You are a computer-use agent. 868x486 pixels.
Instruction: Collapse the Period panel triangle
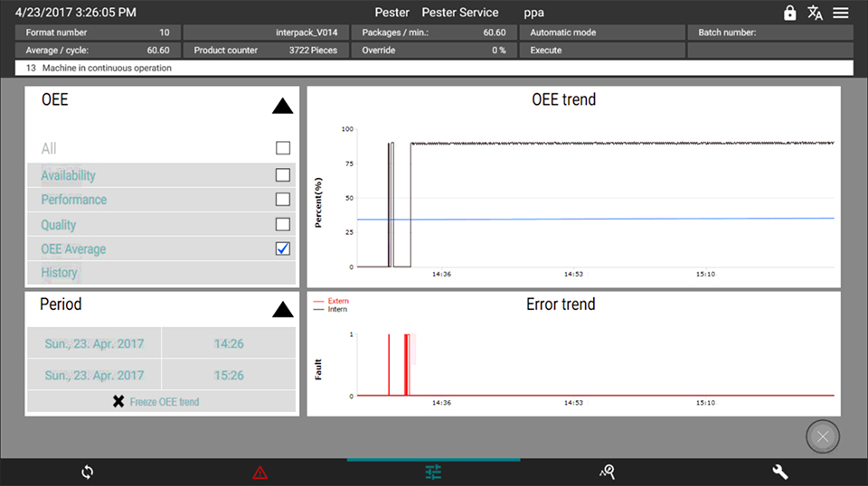pos(282,310)
